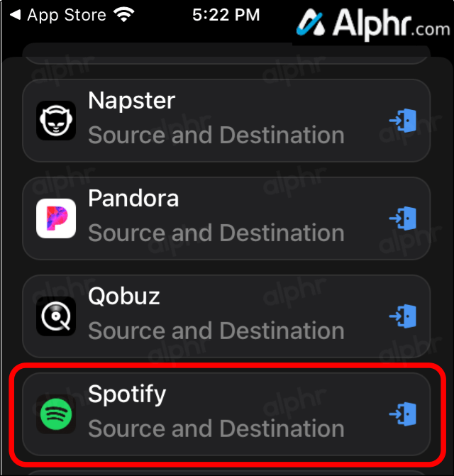
Task: Tap Source and Destination under Qobuz
Action: 216,330
